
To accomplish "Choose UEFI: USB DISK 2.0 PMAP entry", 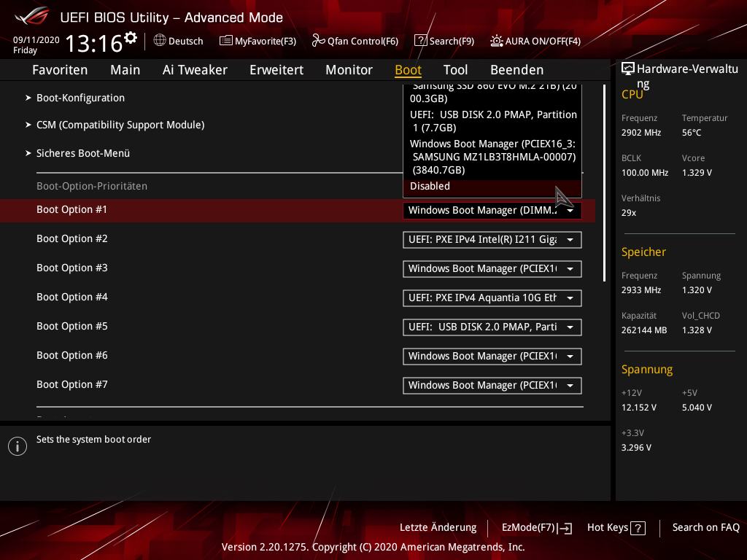I will [x=492, y=121].
